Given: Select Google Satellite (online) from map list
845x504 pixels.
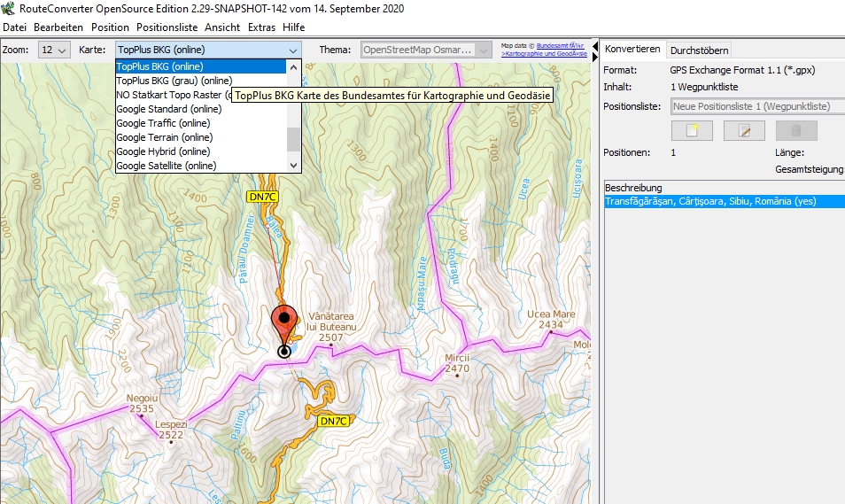Looking at the screenshot, I should [167, 166].
